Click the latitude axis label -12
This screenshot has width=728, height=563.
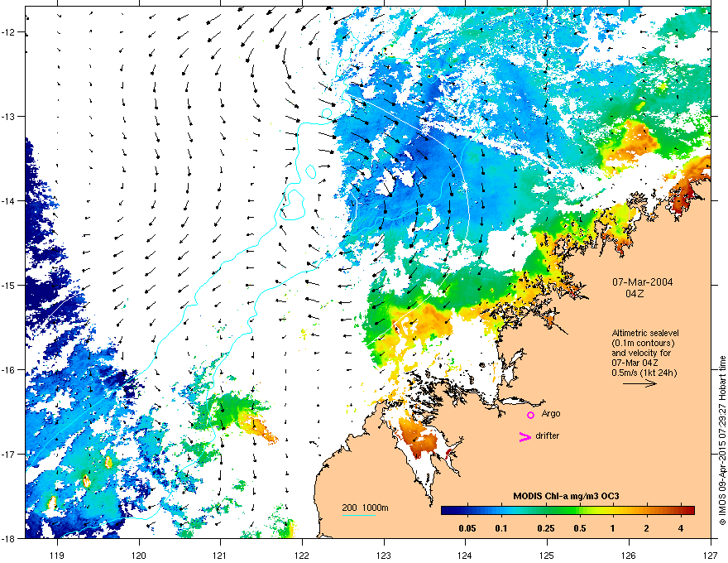8,32
